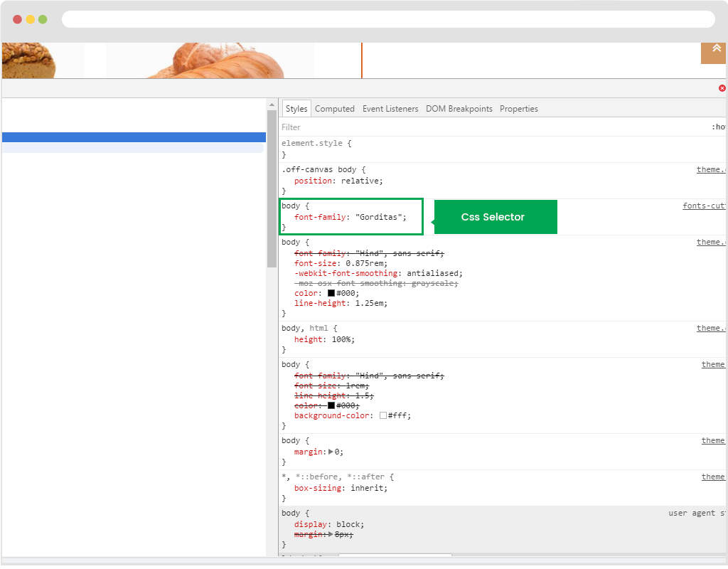
Task: Click the scrollbar up arrow in elements pane
Action: 272,104
